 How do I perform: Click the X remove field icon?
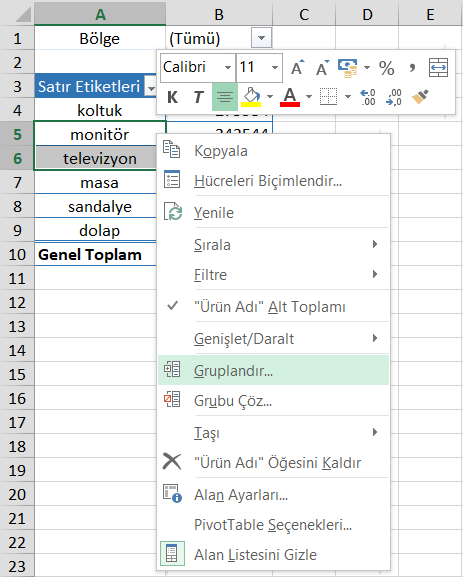click(x=172, y=461)
